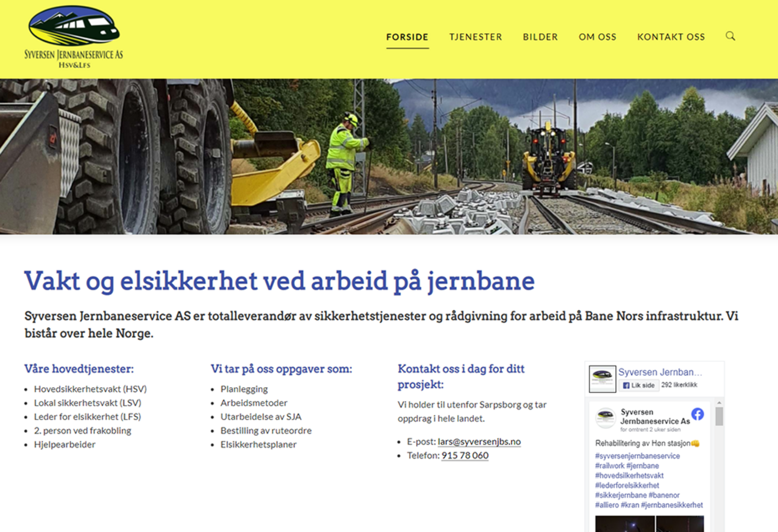The image size is (778, 532).
Task: Open the #lederforelsikkerhet hashtag link
Action: (x=627, y=485)
